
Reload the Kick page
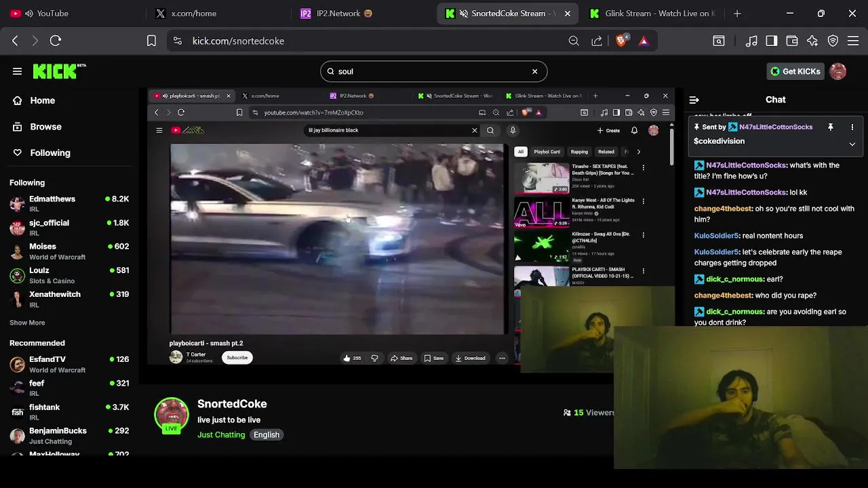tap(56, 41)
